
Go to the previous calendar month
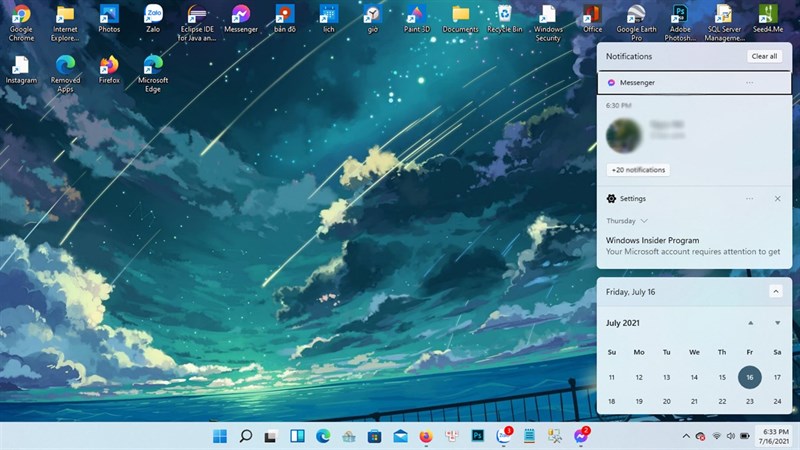tap(750, 323)
